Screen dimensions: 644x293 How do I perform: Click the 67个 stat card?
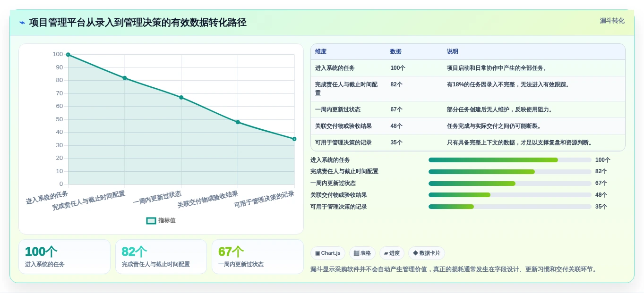click(258, 257)
